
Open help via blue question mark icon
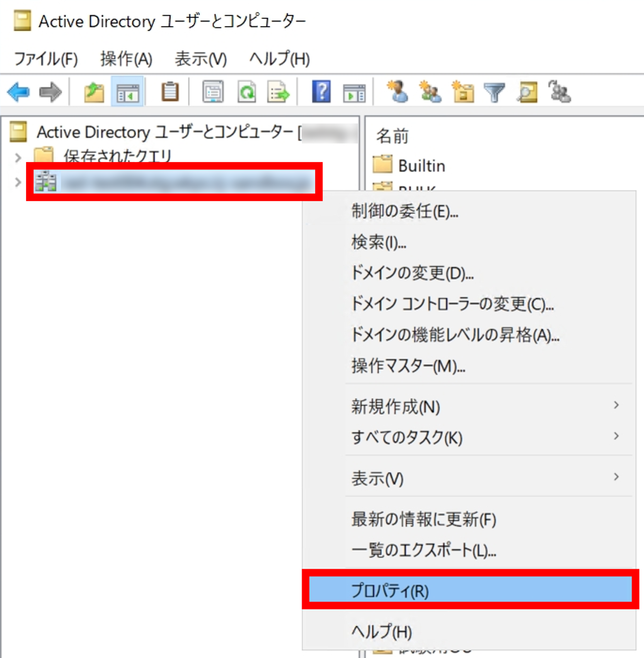click(x=321, y=91)
